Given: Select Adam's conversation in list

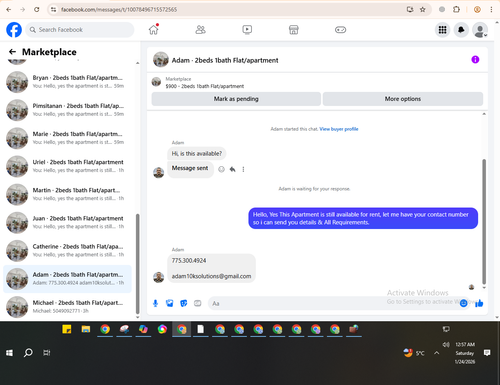Looking at the screenshot, I should pyautogui.click(x=67, y=279).
